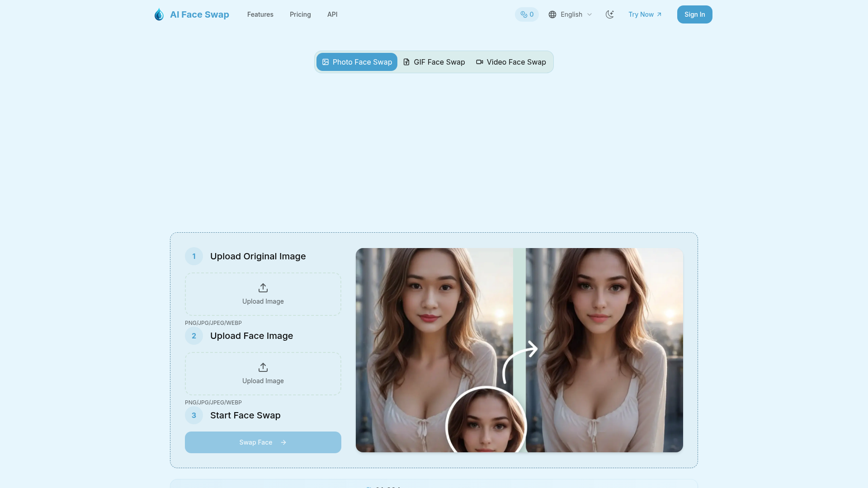Click the face swap example preview image
This screenshot has height=488, width=868.
tap(519, 350)
